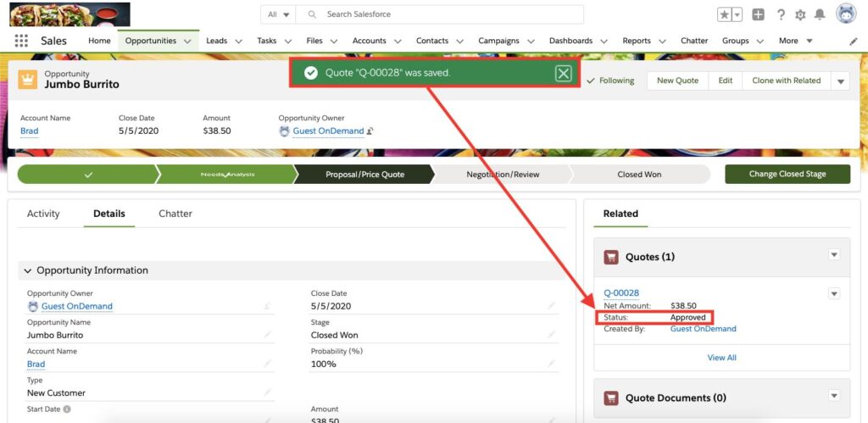The height and width of the screenshot is (423, 868).
Task: Open more actions dropdown beside Clone with Related
Action: (840, 81)
